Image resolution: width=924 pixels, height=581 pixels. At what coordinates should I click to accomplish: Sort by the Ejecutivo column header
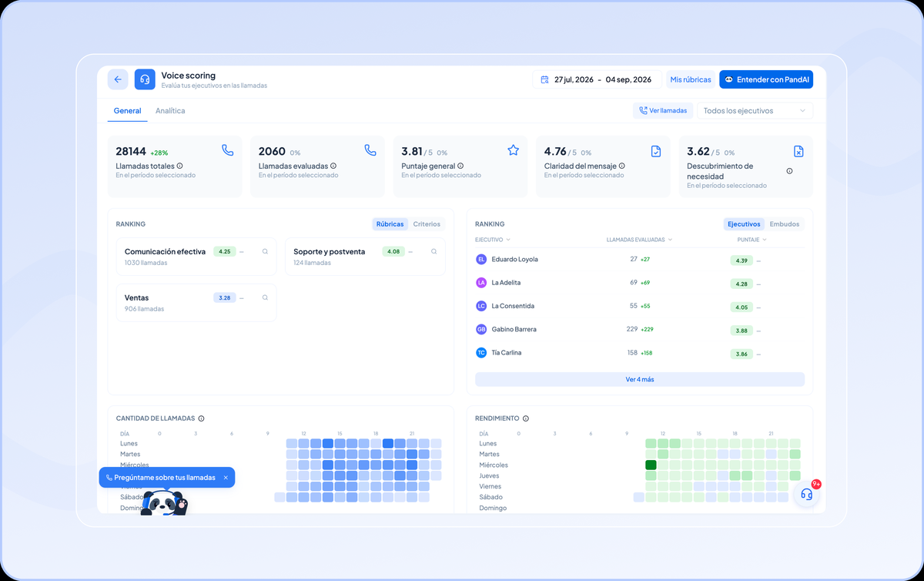coord(493,240)
